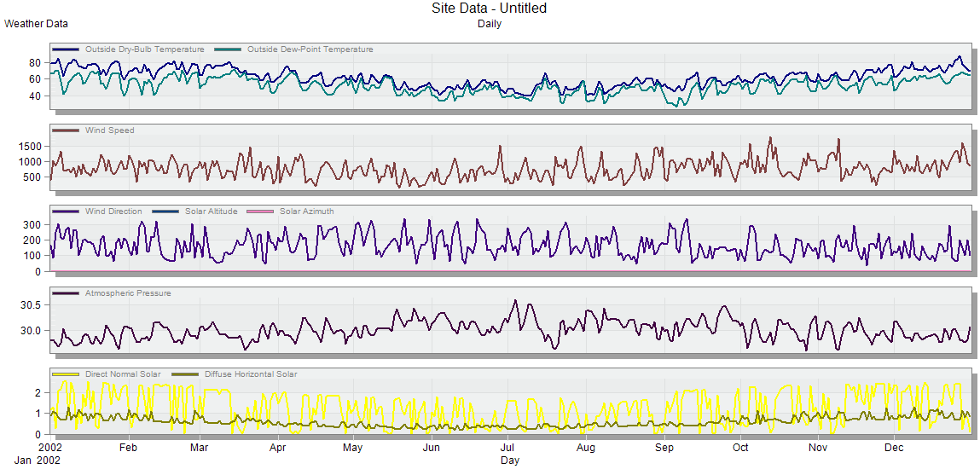Click the '300' wind direction axis value
Image resolution: width=980 pixels, height=475 pixels.
[34, 224]
